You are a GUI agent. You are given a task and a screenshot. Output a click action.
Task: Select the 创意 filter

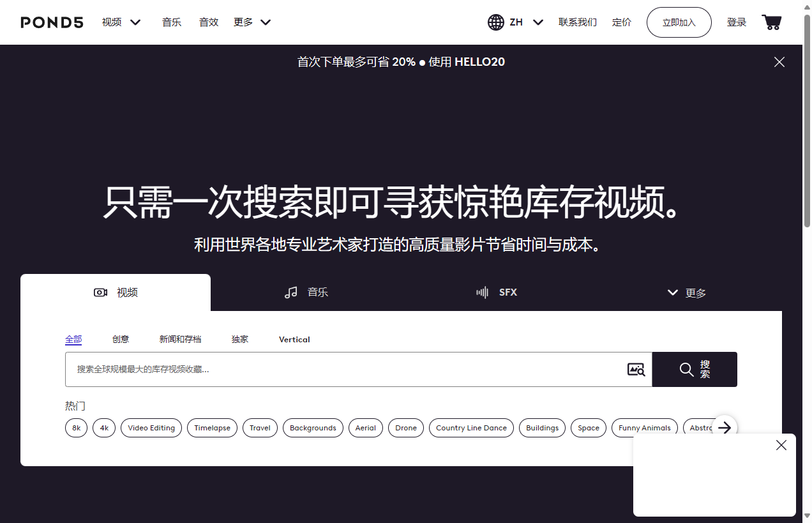[121, 339]
